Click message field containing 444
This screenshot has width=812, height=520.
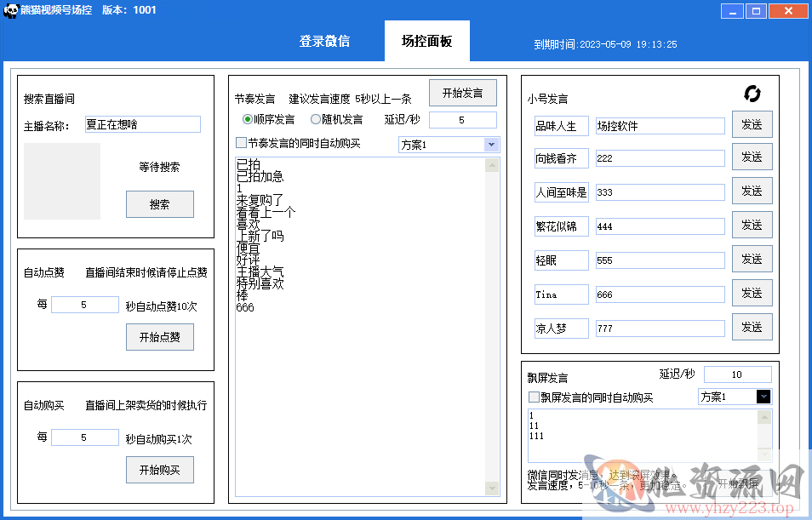point(660,226)
